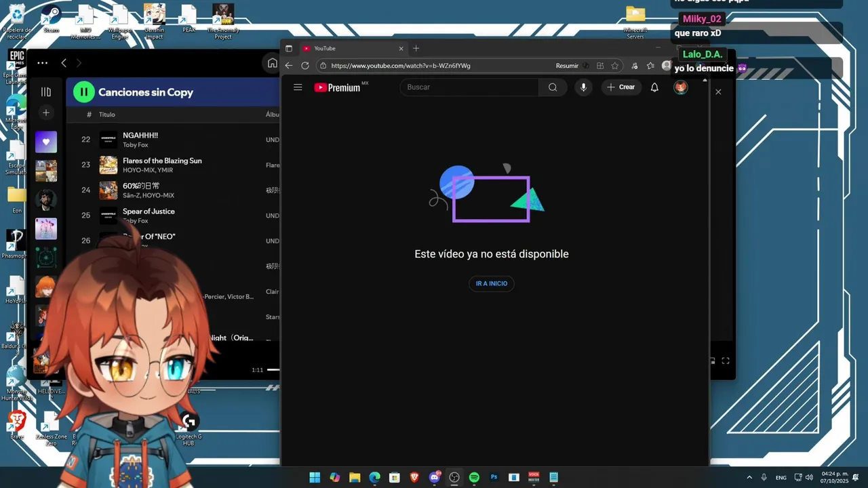Show hidden system tray icons
The height and width of the screenshot is (488, 868).
(x=749, y=477)
